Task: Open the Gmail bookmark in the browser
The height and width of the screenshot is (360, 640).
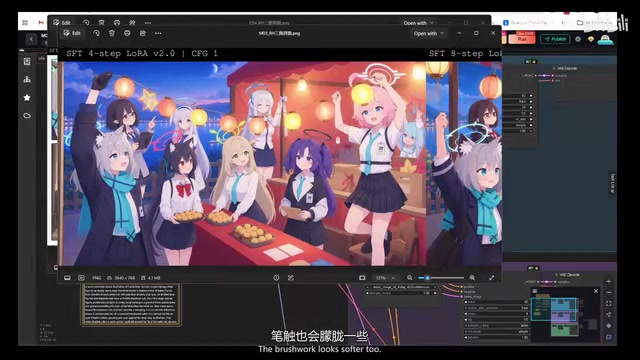Action: click(41, 23)
